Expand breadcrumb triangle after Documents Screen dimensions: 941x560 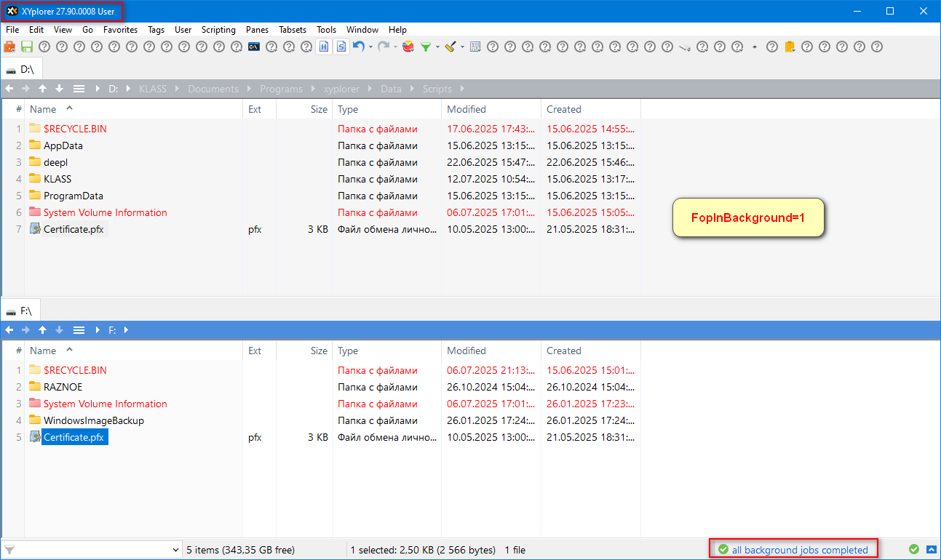pyautogui.click(x=249, y=89)
